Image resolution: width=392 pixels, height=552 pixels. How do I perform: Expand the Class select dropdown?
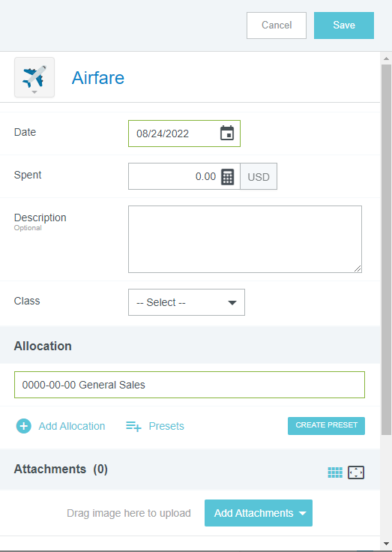pos(187,302)
